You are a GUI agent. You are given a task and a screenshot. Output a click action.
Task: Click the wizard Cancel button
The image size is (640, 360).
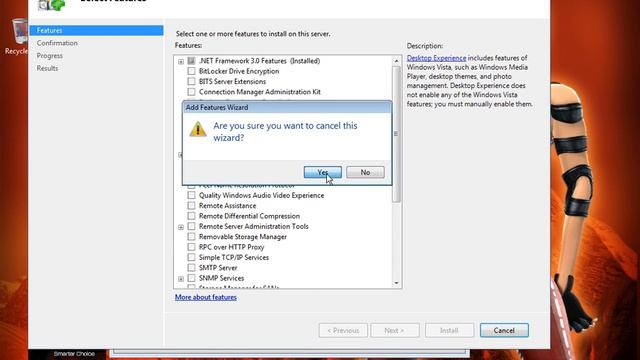[x=504, y=330]
